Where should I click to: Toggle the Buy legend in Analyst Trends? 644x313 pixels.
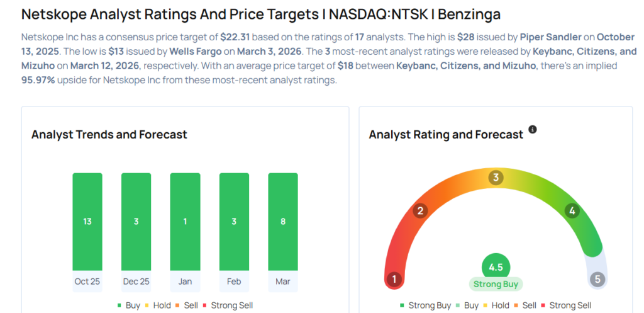tap(128, 305)
